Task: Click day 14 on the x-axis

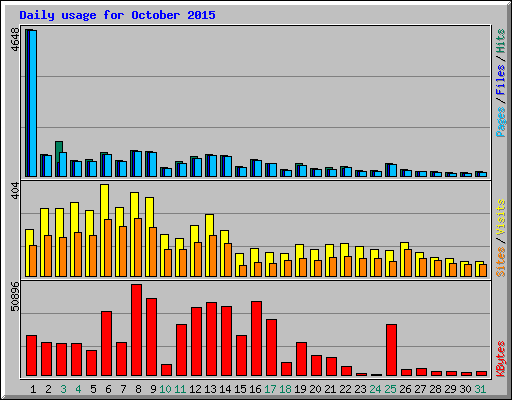Action: pos(225,389)
